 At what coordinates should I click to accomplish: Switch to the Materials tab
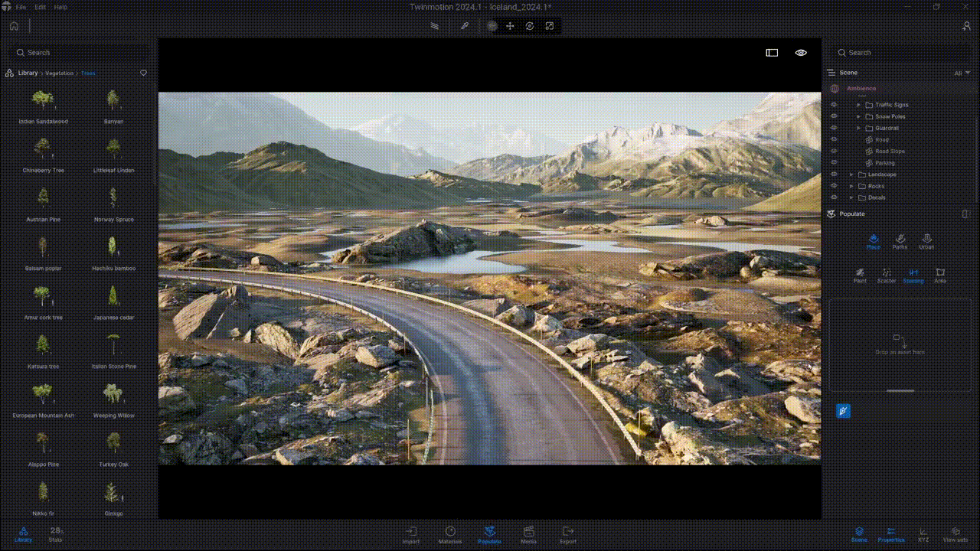450,534
